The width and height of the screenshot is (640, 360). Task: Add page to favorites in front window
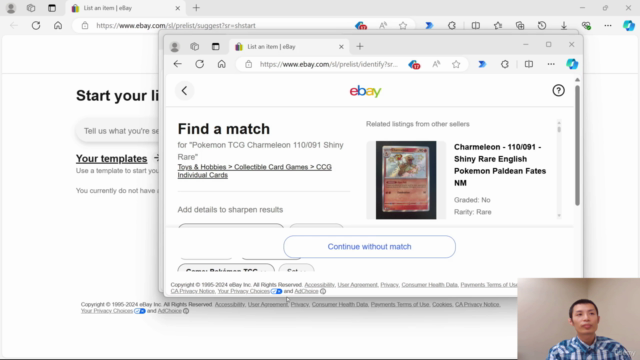(456, 64)
